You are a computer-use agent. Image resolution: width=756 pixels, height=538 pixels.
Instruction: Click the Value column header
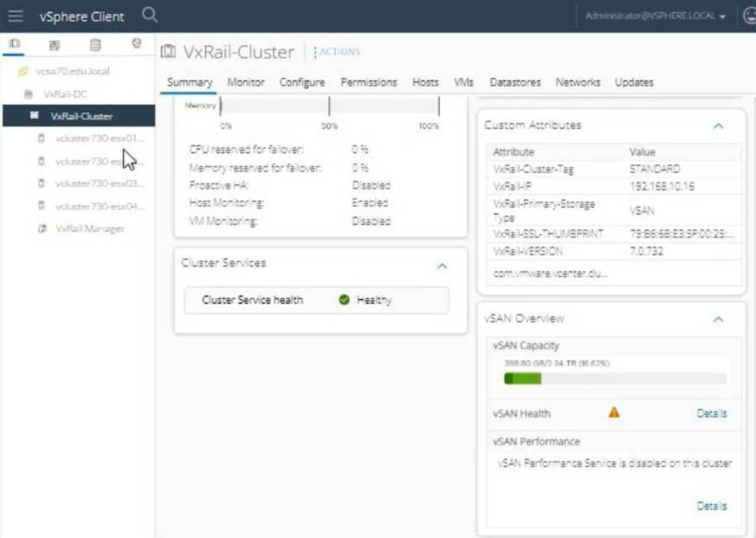(x=642, y=152)
